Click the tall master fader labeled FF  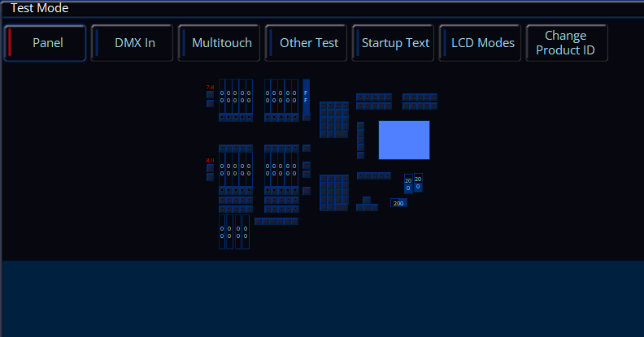pos(306,97)
